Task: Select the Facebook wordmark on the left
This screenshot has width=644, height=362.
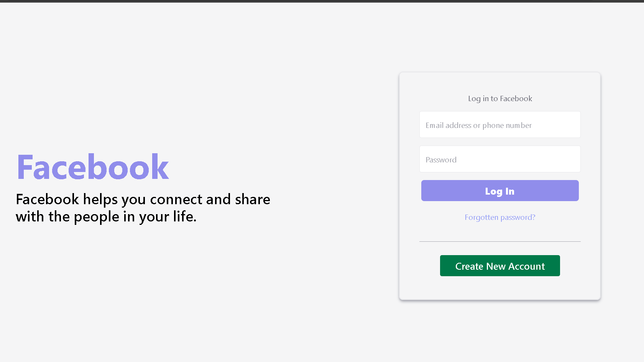Action: (92, 166)
